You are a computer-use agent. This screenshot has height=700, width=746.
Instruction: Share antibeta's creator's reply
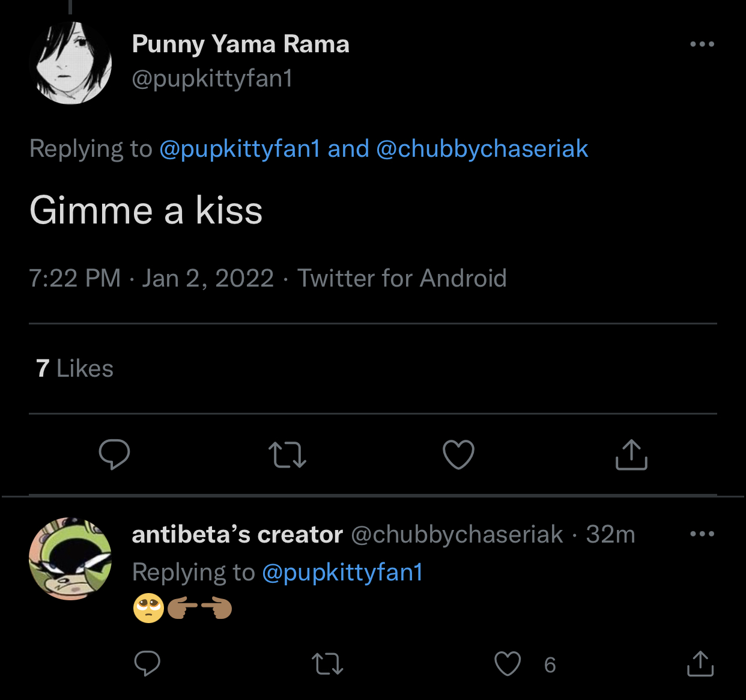point(700,663)
